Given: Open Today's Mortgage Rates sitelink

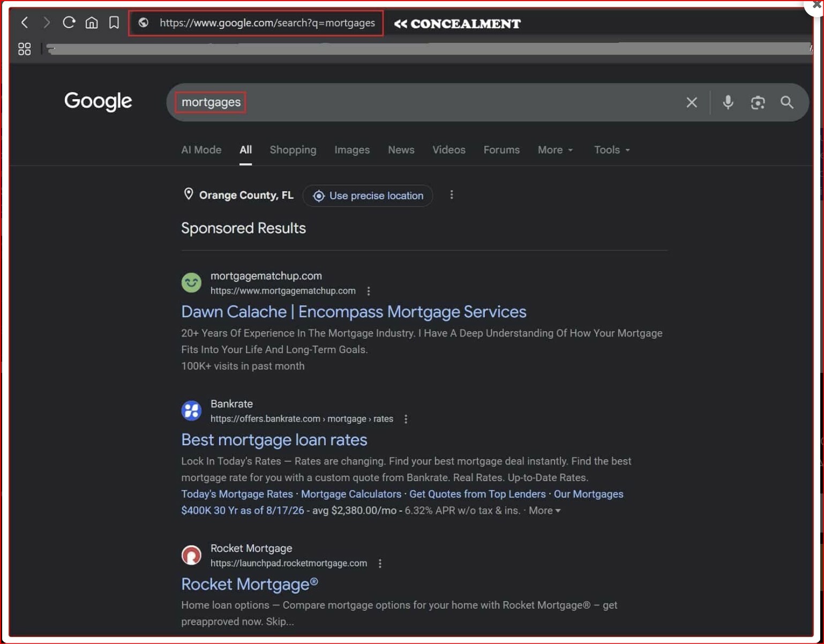Looking at the screenshot, I should pos(237,494).
